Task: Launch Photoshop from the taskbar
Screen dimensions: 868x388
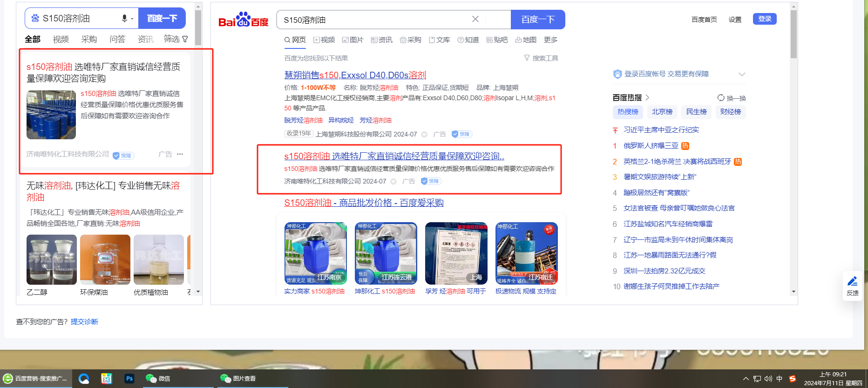Action: 129,379
